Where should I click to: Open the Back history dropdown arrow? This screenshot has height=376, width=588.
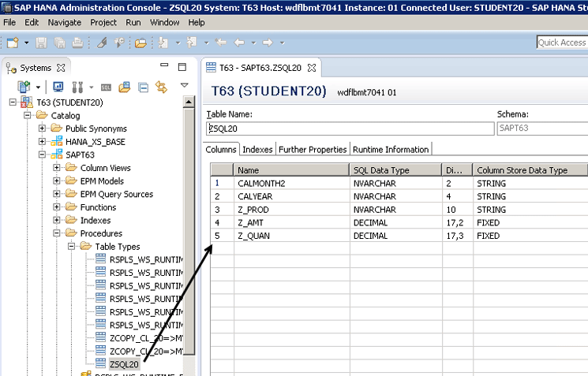pos(253,43)
